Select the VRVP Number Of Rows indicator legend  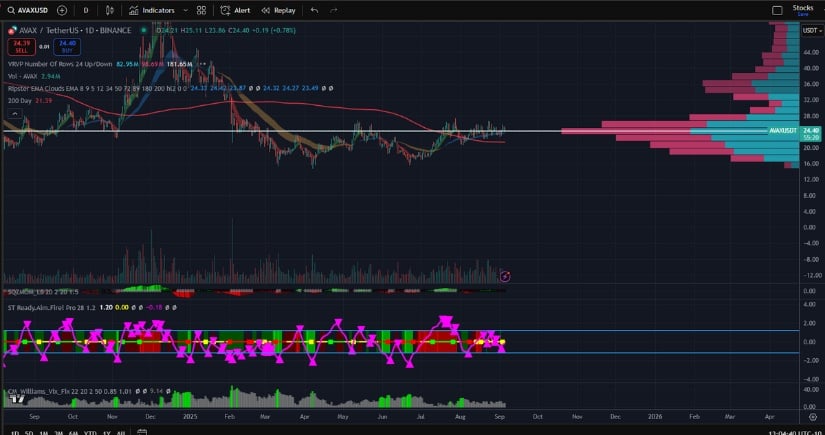point(60,64)
